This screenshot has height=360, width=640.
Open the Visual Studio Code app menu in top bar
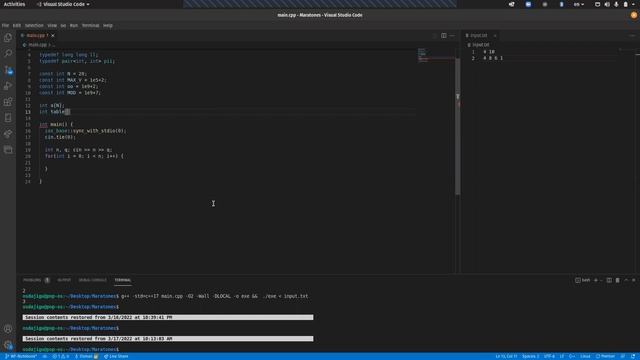(63, 4)
